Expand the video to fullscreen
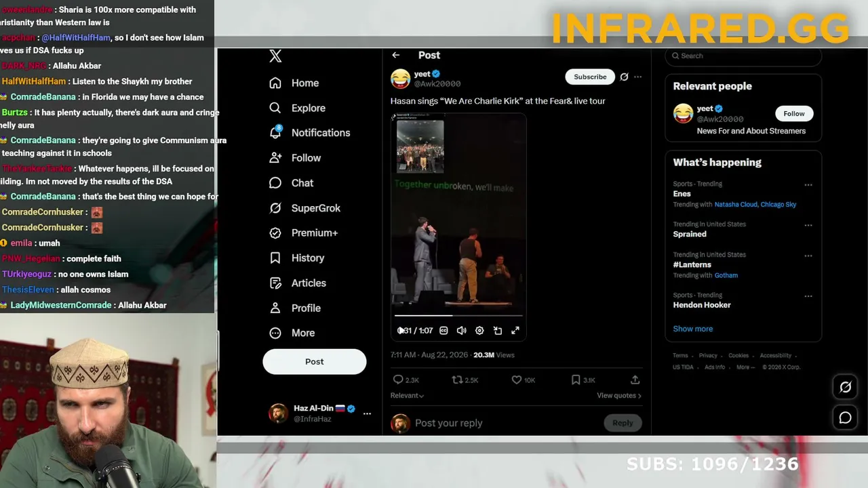 [x=515, y=331]
